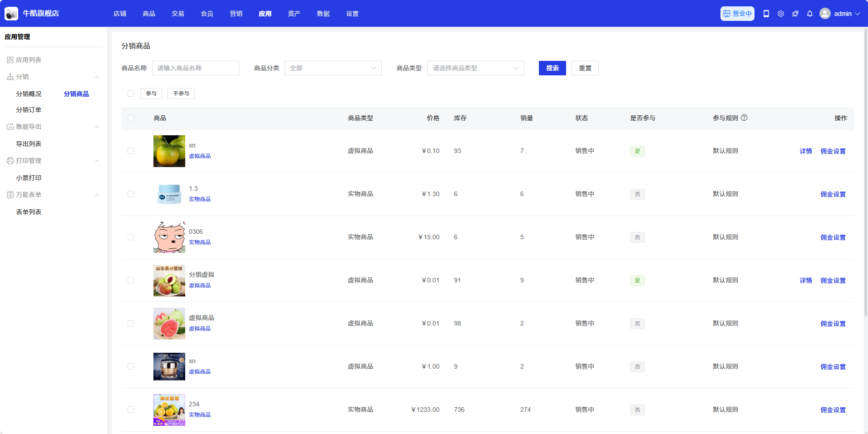Click the rocket icon in top bar
This screenshot has width=868, height=434.
pyautogui.click(x=795, y=14)
